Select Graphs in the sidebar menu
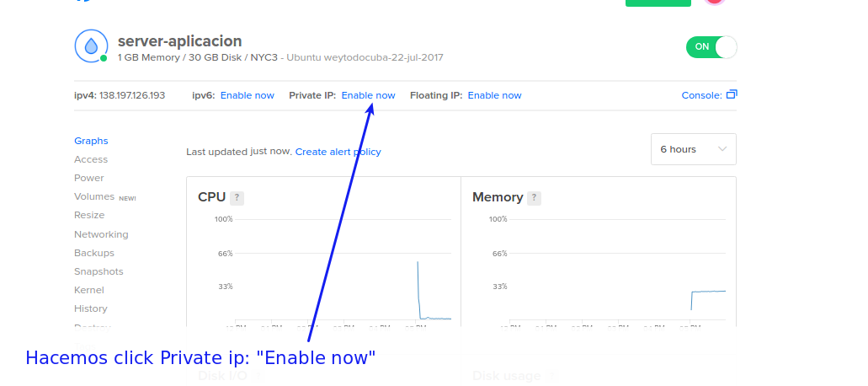The width and height of the screenshot is (868, 386). (91, 141)
